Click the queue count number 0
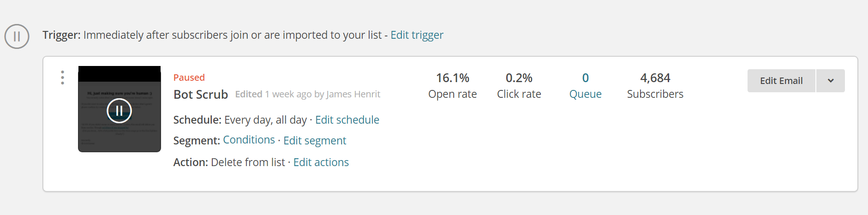 (x=585, y=78)
